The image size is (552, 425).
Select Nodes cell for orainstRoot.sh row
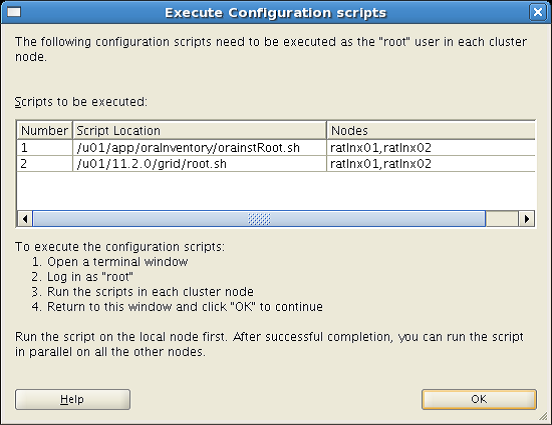[431, 148]
